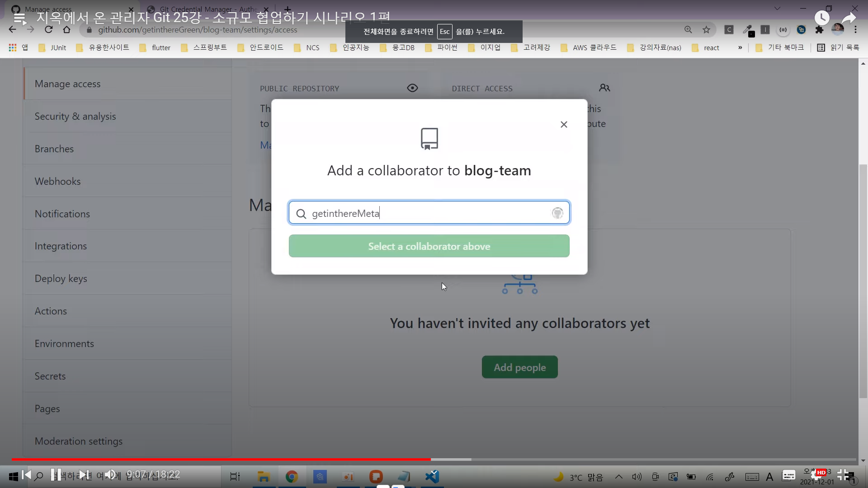
Task: Click the zoom magnifier icon in address bar
Action: pyautogui.click(x=688, y=30)
